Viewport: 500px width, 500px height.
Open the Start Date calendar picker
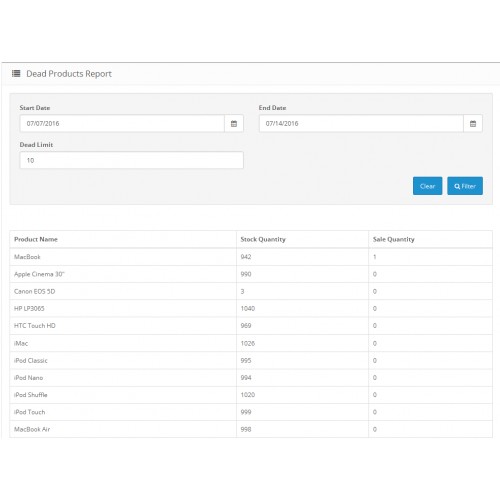point(234,124)
